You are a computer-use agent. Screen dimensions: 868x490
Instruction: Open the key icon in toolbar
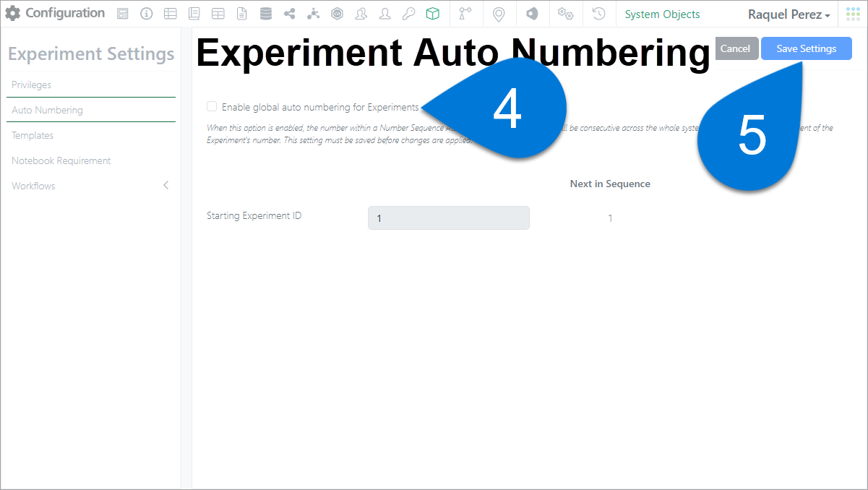[x=409, y=14]
